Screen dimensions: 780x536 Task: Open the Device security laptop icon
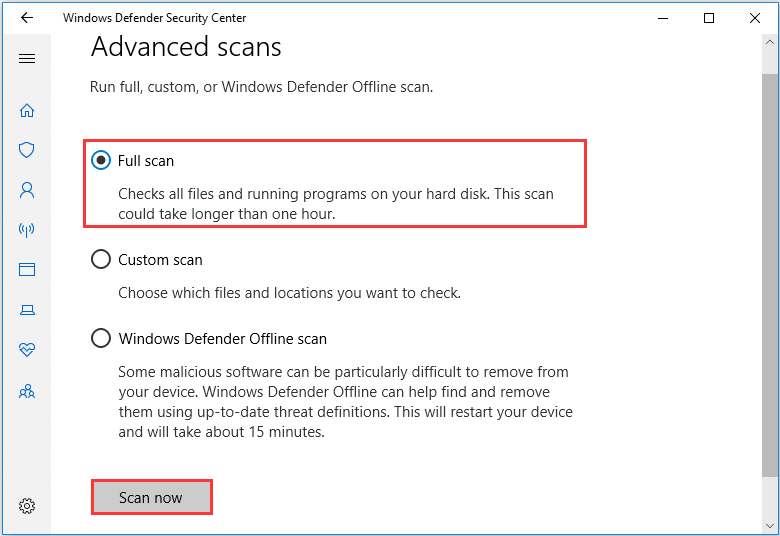(27, 310)
